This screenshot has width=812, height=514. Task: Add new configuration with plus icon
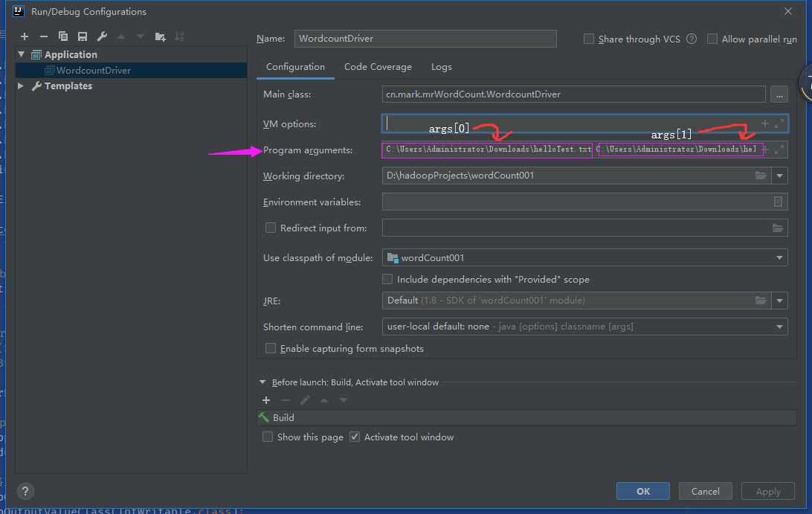pyautogui.click(x=25, y=36)
